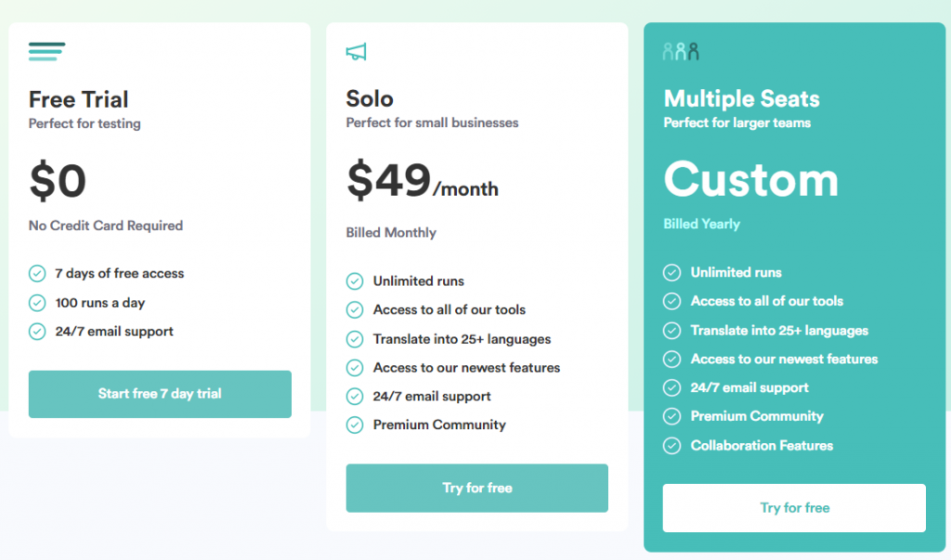Select the Free Trial plan heading
The width and height of the screenshot is (951, 560).
click(x=79, y=99)
